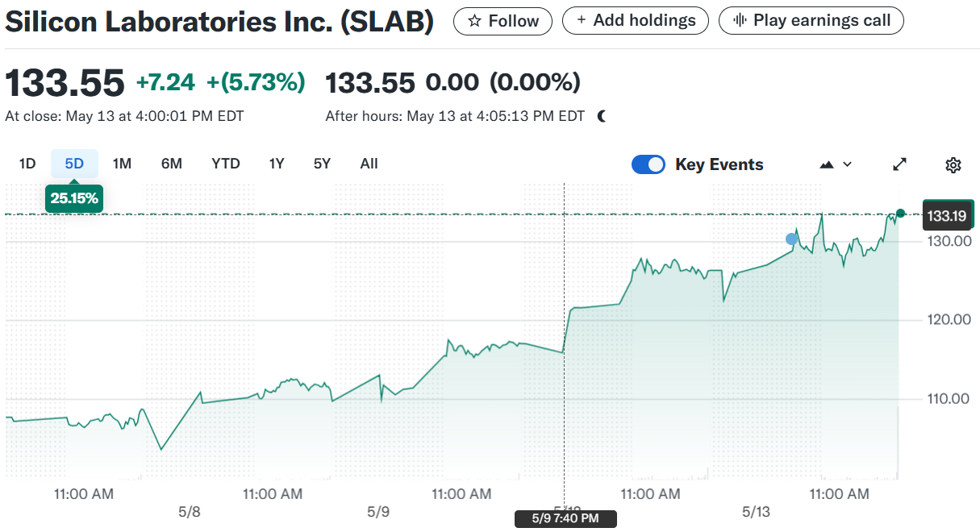
Task: Click Add holdings button
Action: (635, 21)
